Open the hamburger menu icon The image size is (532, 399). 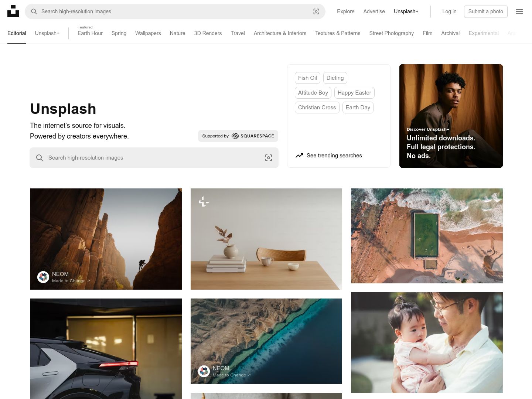pyautogui.click(x=519, y=11)
